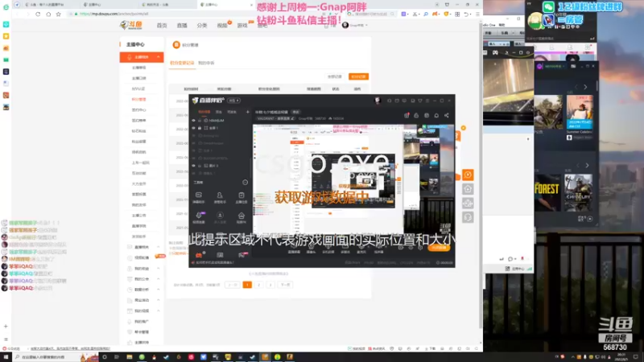The image size is (644, 362).
Task: Click the browser home icon
Action: tap(48, 14)
